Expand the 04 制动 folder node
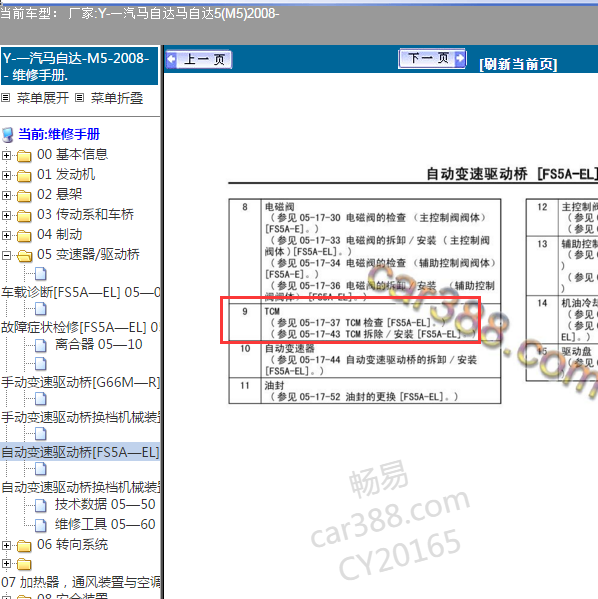This screenshot has width=598, height=599. pos(6,235)
